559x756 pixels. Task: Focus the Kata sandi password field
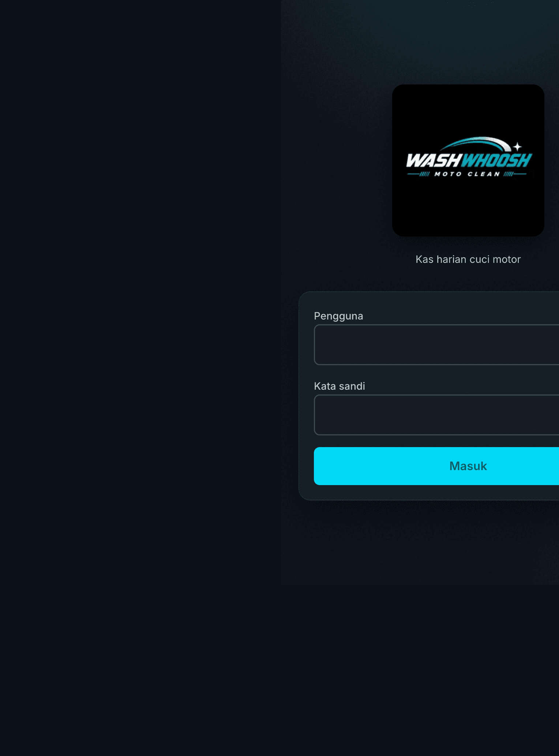436,415
